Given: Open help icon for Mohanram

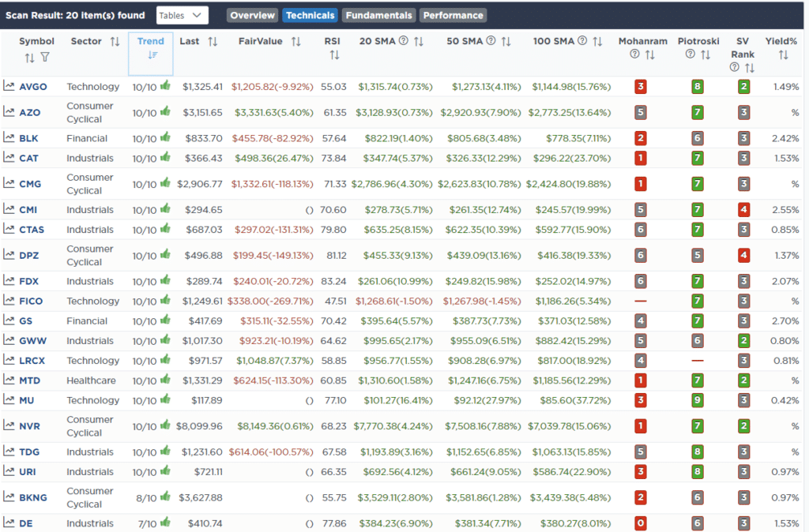Looking at the screenshot, I should [x=634, y=54].
